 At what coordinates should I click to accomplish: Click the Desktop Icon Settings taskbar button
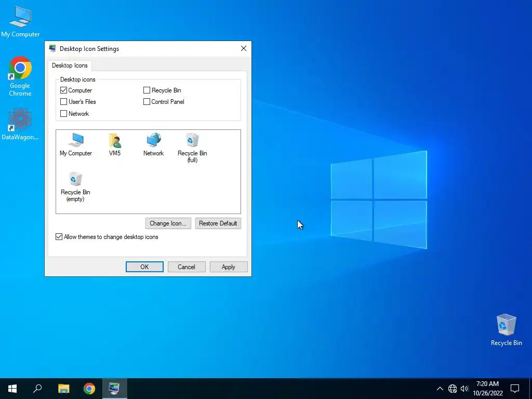point(114,389)
